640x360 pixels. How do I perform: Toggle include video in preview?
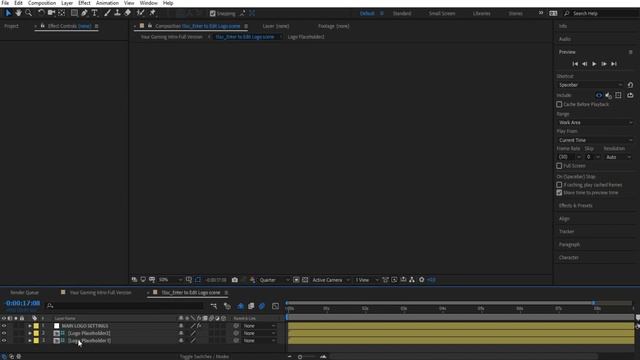[x=599, y=95]
